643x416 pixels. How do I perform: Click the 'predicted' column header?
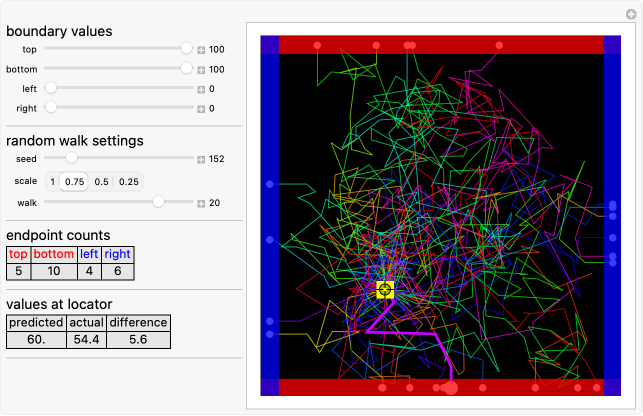pyautogui.click(x=36, y=323)
